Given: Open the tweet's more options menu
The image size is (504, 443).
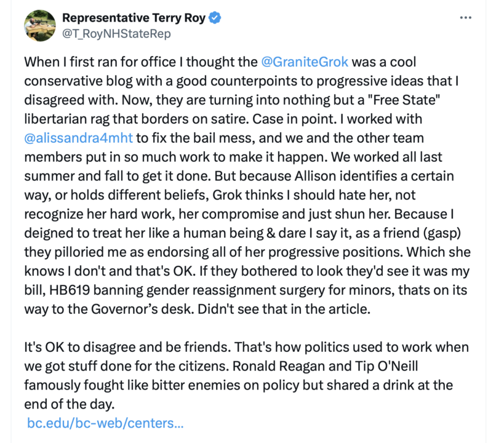Looking at the screenshot, I should point(465,18).
